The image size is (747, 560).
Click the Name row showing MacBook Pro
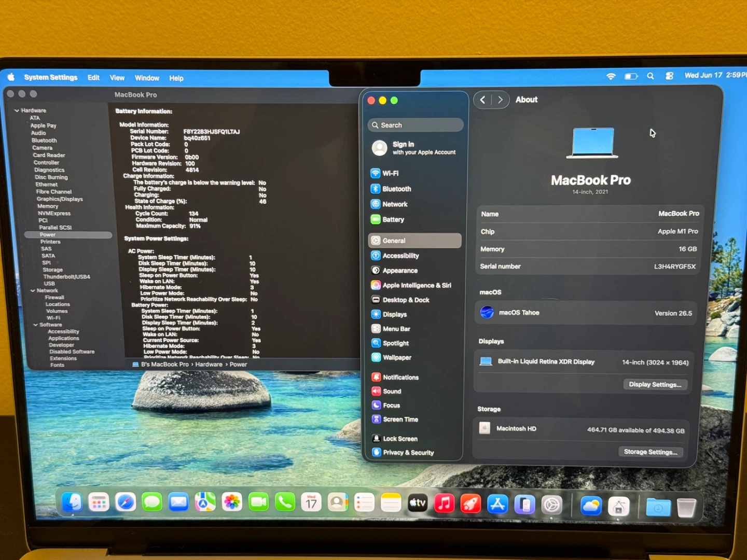click(589, 214)
